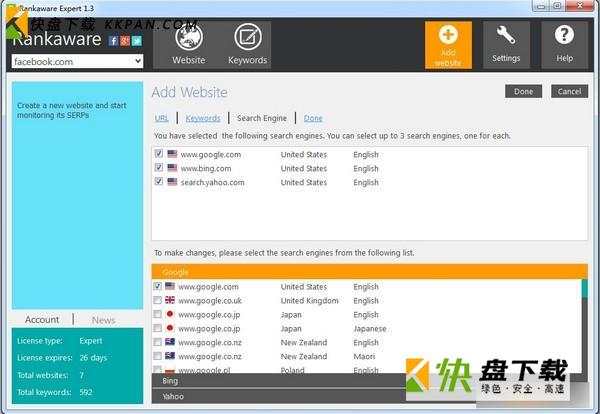
Task: Click Japan flag in Japanese language row
Action: tap(170, 328)
